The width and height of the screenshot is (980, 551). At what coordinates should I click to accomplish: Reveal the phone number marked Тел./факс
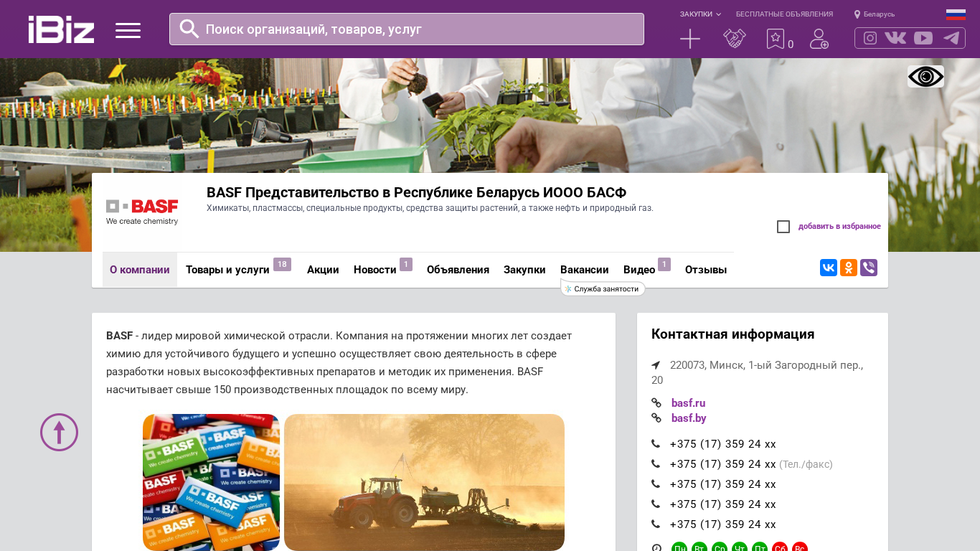(723, 464)
